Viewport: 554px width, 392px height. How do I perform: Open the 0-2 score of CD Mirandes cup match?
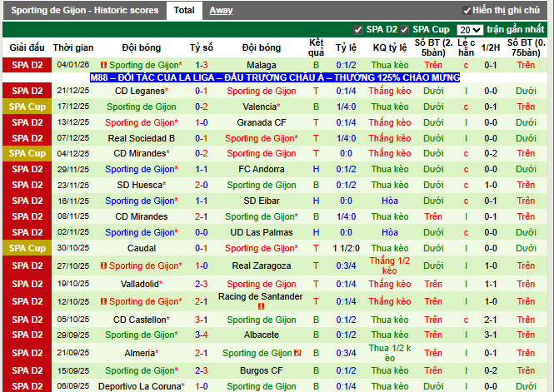click(x=202, y=153)
